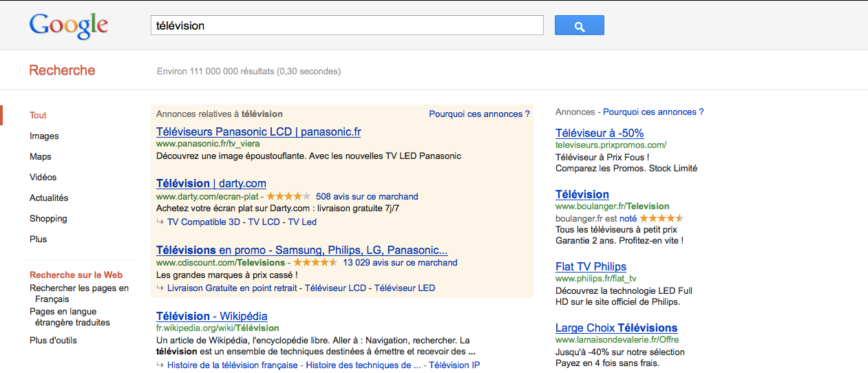Expand Plus d'outils options
Screen dimensions: 868x373
point(53,340)
